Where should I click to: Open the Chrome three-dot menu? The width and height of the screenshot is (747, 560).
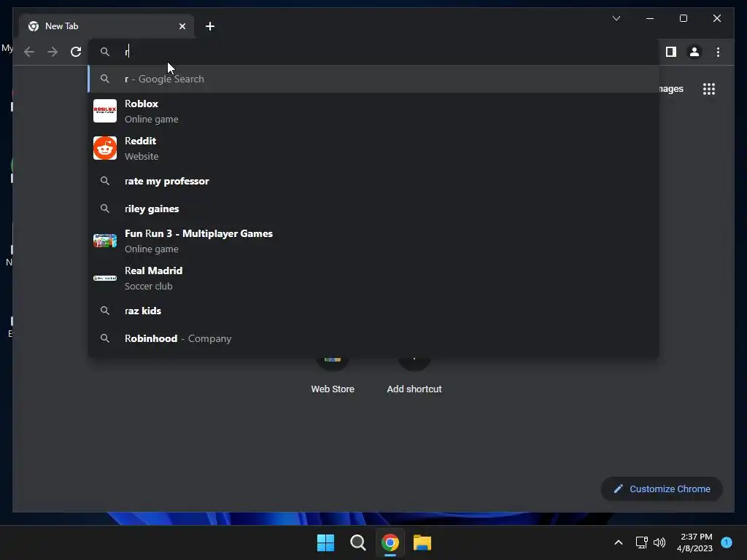(718, 52)
